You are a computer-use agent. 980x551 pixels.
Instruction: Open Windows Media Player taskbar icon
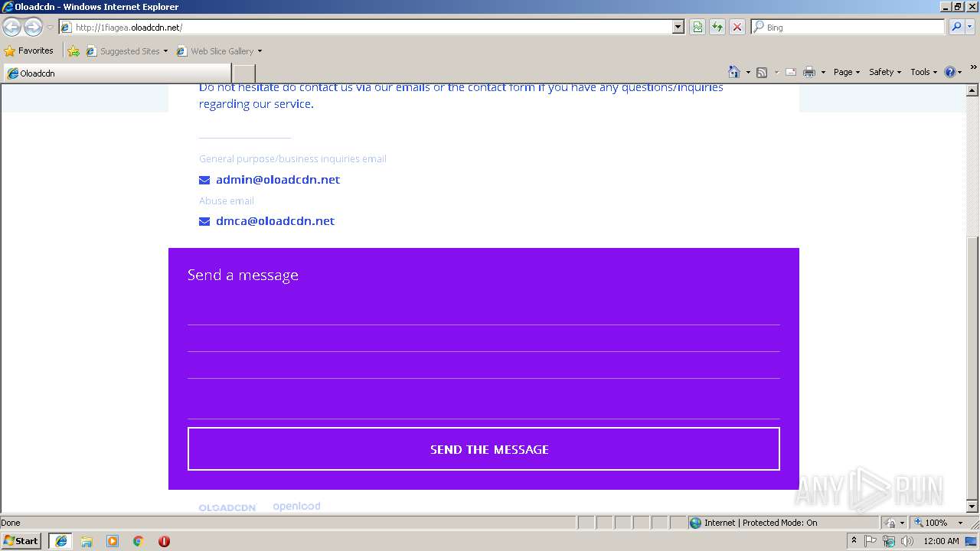[x=113, y=541]
